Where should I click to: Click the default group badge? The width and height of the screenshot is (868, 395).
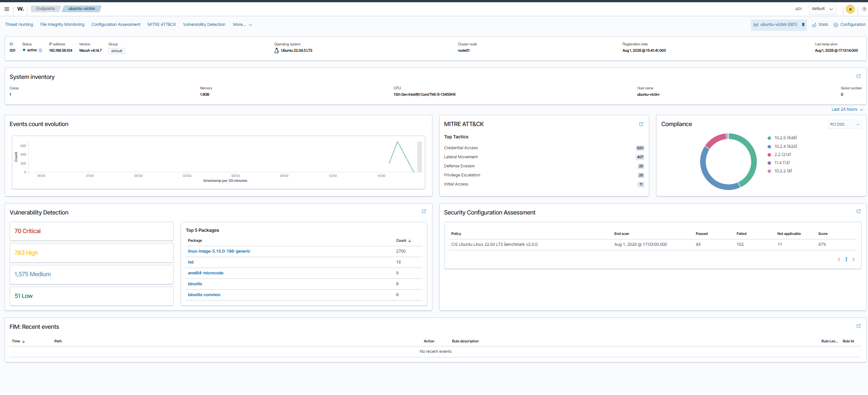(117, 51)
